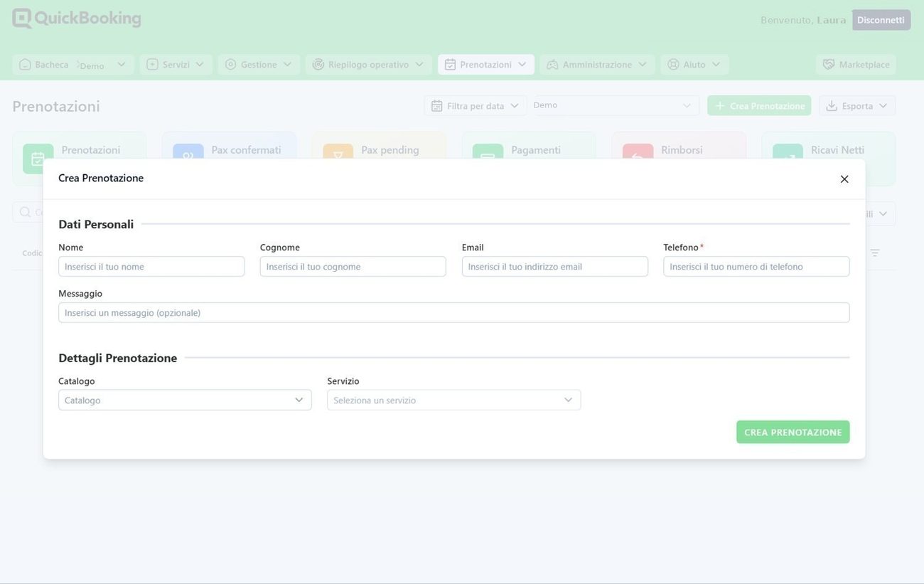This screenshot has width=924, height=584.
Task: Click the Aiuto lifebuoy icon
Action: 673,65
